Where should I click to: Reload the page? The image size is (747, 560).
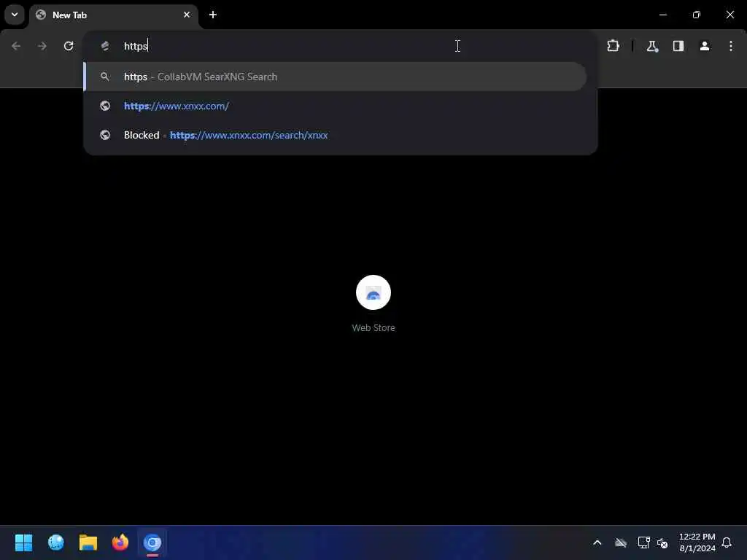coord(69,46)
